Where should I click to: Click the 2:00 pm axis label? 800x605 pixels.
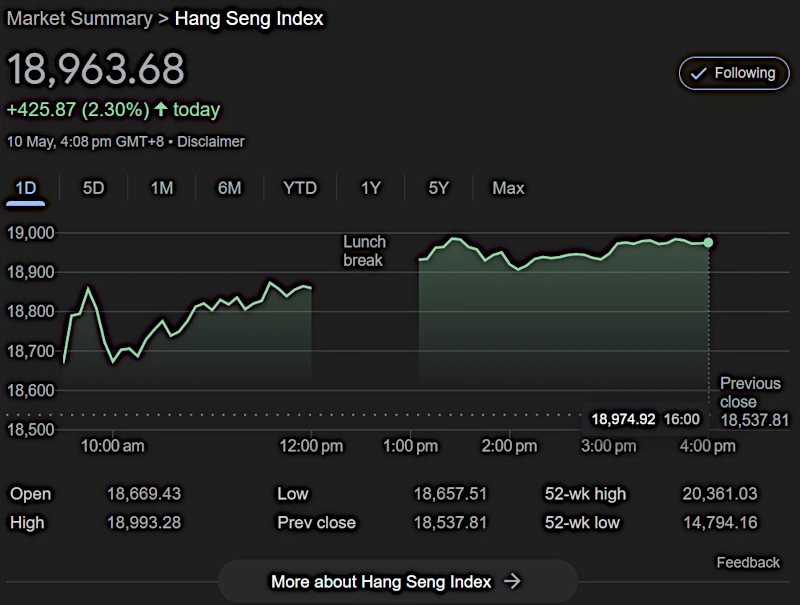pos(509,446)
